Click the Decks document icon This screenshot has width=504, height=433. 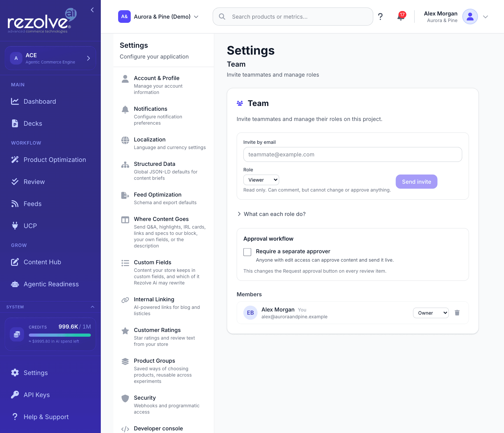pos(15,123)
